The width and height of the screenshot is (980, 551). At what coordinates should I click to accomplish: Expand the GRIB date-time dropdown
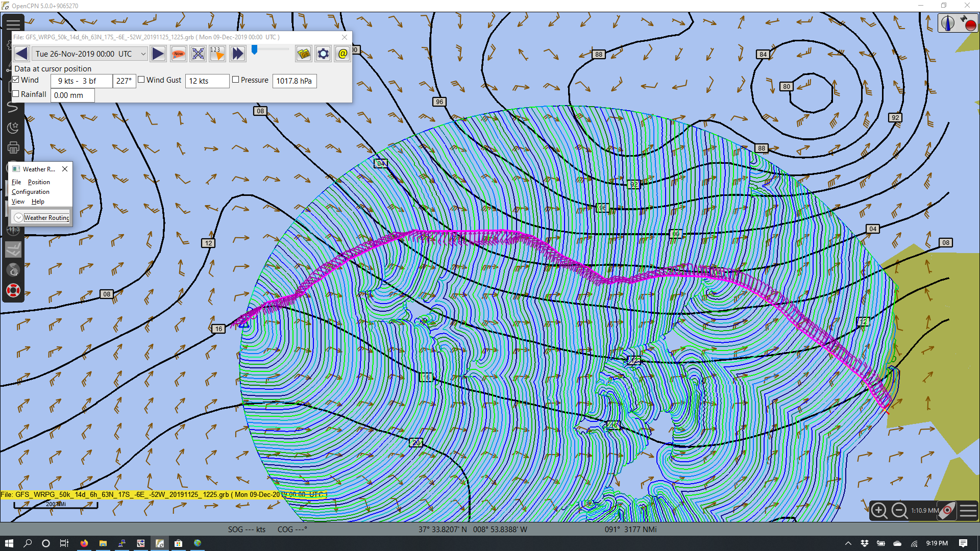click(90, 54)
